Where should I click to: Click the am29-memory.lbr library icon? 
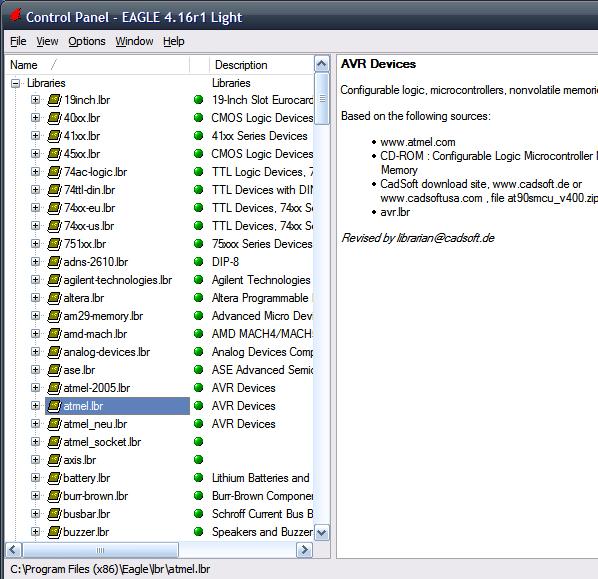[54, 316]
